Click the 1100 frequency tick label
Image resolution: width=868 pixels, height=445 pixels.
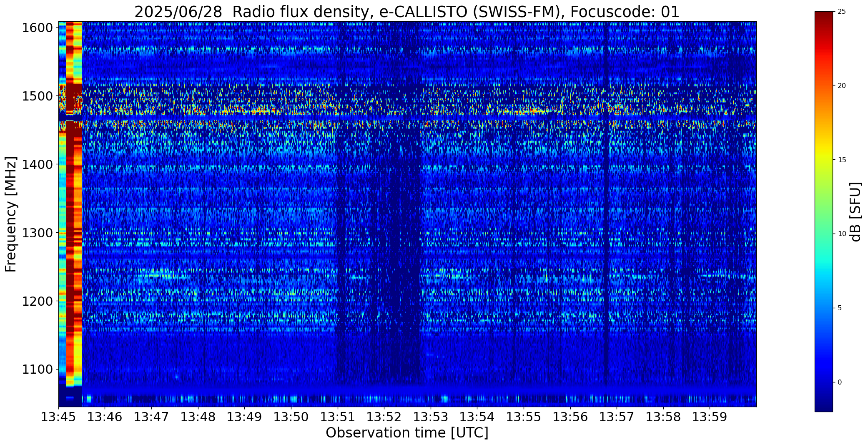[x=38, y=370]
